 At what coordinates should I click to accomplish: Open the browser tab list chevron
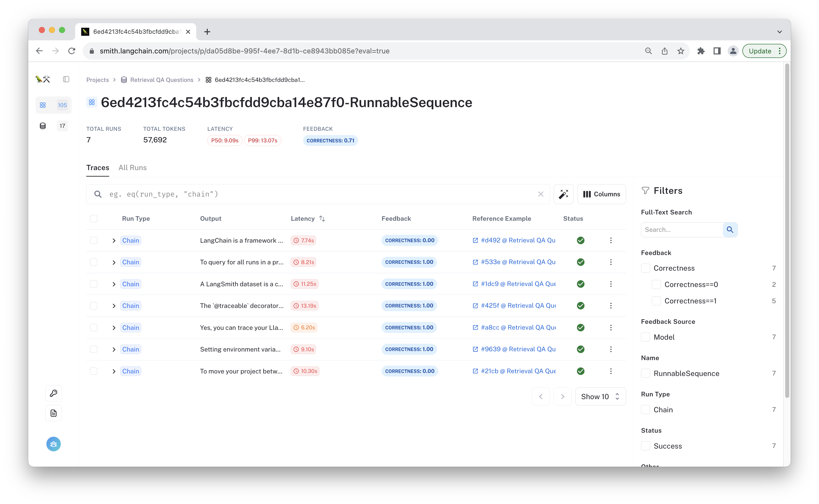[x=779, y=32]
